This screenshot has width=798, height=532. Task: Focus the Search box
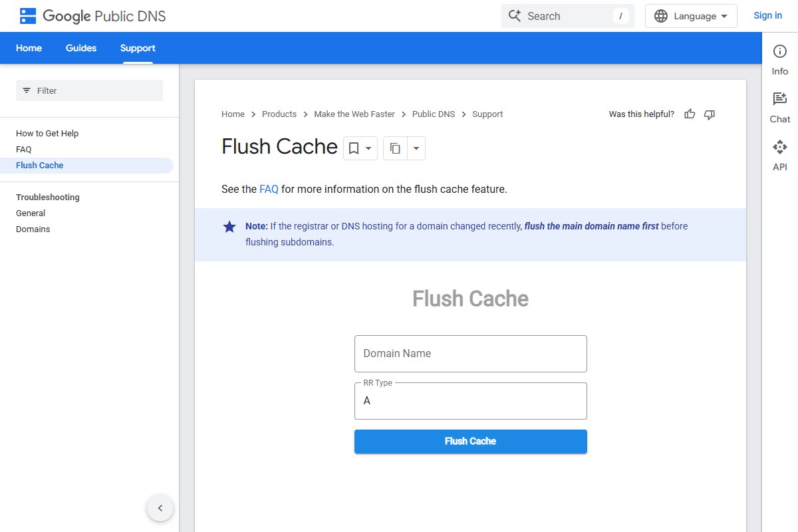[568, 16]
